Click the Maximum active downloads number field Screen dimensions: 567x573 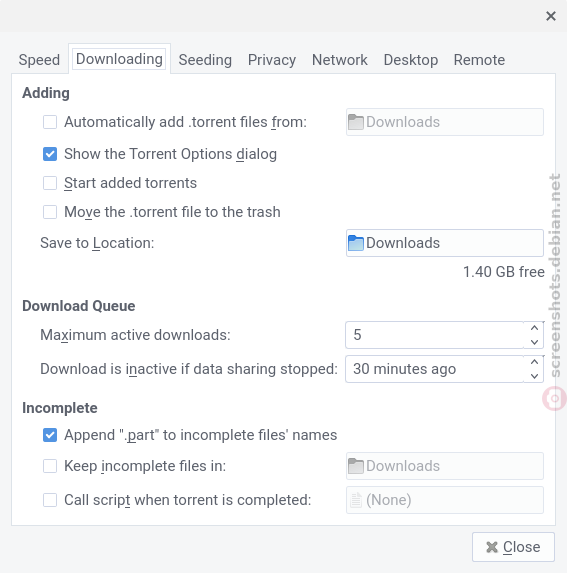(x=434, y=335)
